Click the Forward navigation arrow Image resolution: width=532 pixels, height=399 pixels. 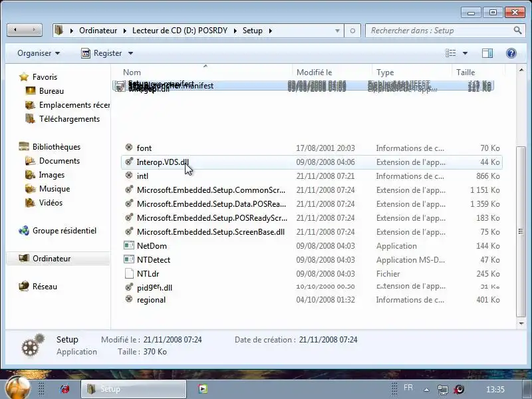coord(34,30)
